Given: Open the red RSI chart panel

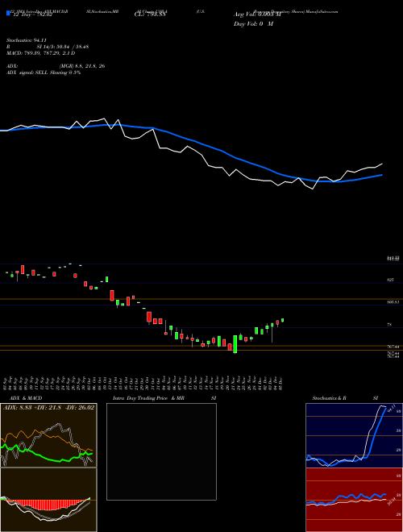Looking at the screenshot, I should [354, 500].
